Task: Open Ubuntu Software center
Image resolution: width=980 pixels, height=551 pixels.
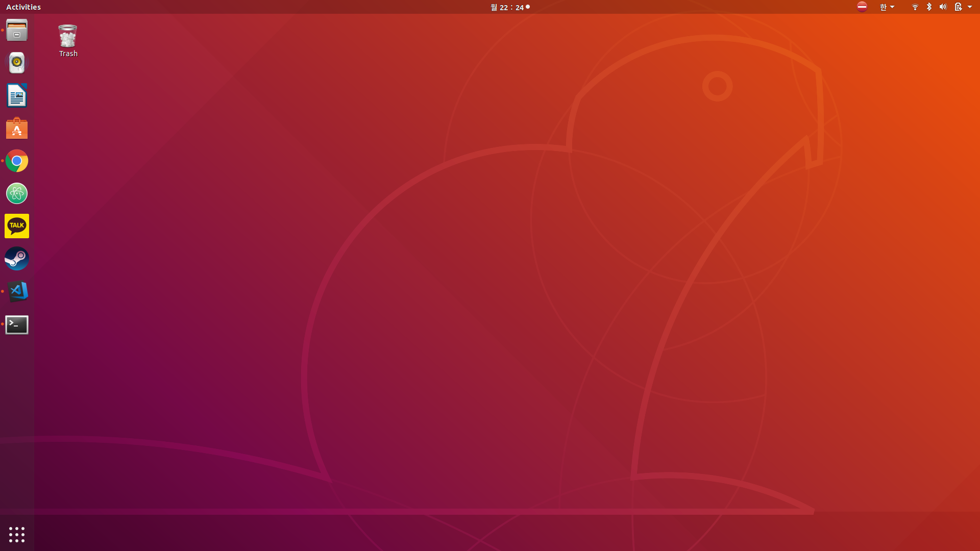Action: pos(17,129)
